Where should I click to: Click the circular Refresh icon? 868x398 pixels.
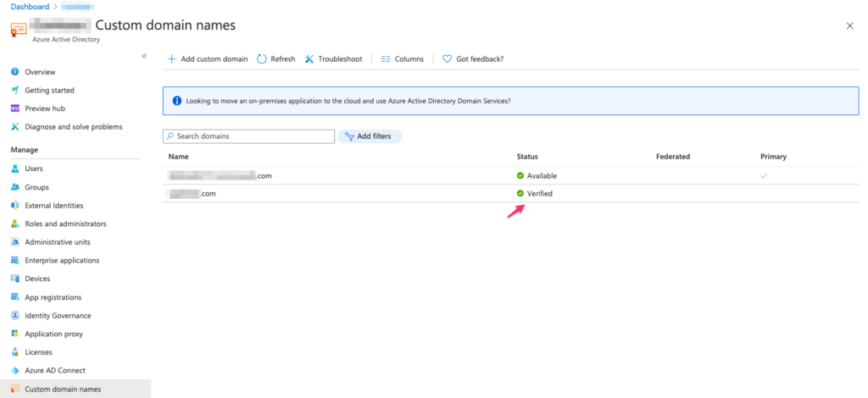pyautogui.click(x=262, y=58)
